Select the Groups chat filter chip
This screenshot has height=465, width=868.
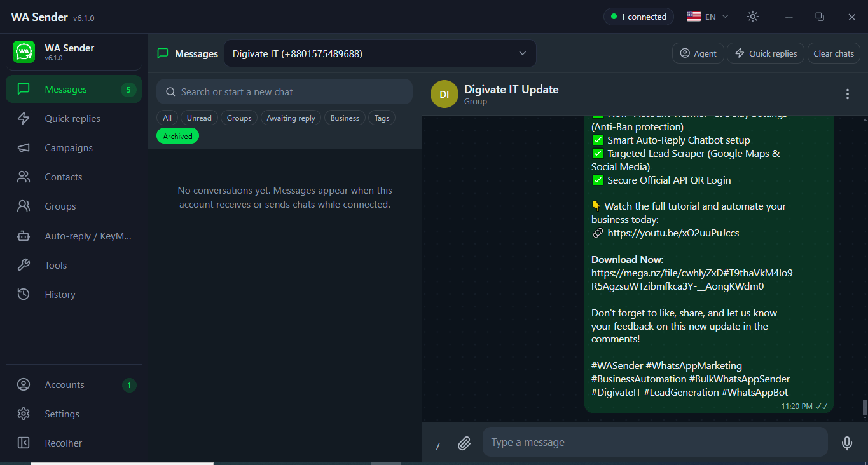pyautogui.click(x=239, y=118)
